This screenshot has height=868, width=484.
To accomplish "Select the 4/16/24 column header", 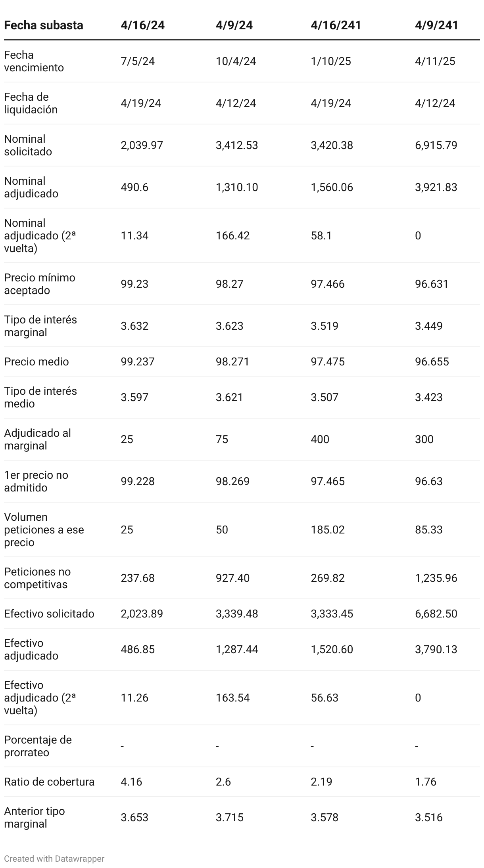I will tap(143, 25).
